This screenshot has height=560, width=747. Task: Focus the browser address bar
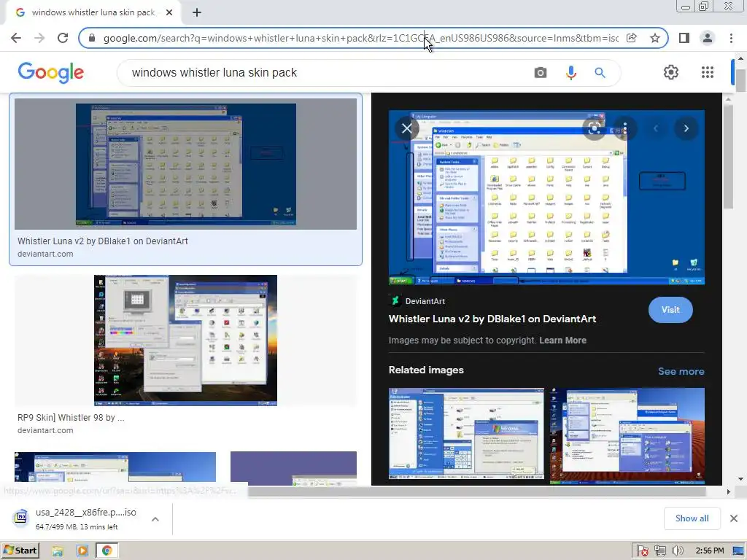pyautogui.click(x=360, y=38)
